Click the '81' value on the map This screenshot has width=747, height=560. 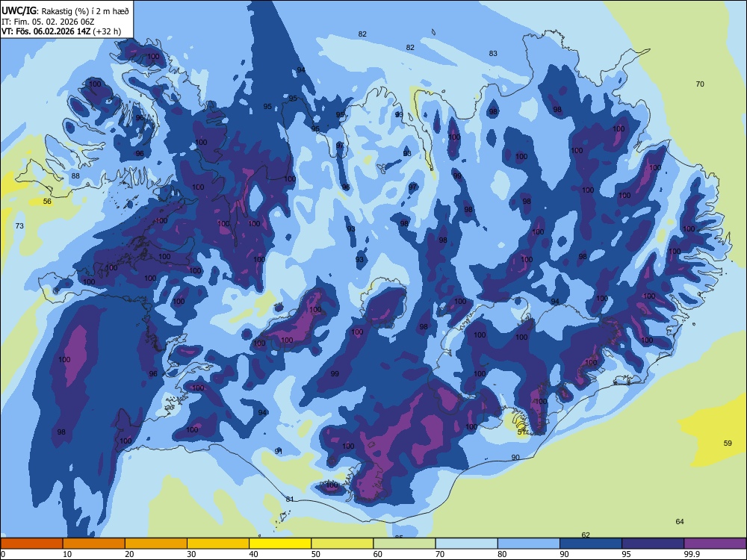290,499
